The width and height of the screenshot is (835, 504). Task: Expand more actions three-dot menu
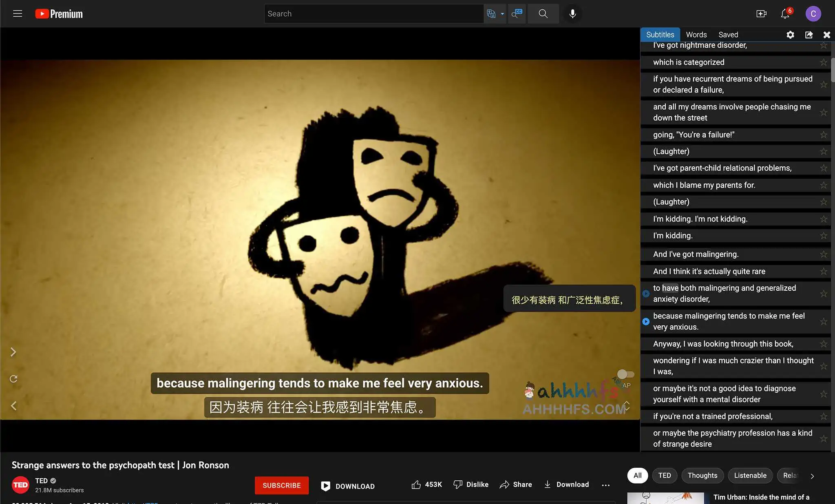pos(606,485)
